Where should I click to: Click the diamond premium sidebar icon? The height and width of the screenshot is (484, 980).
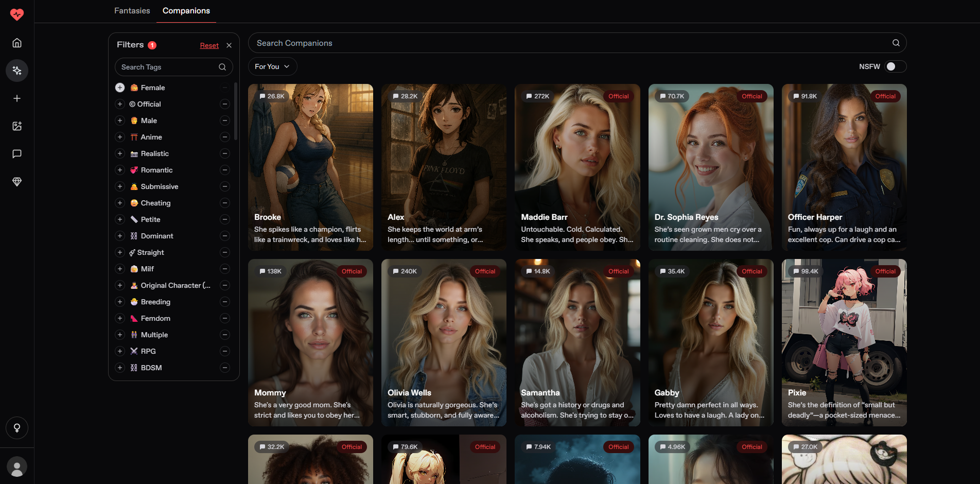pyautogui.click(x=17, y=182)
